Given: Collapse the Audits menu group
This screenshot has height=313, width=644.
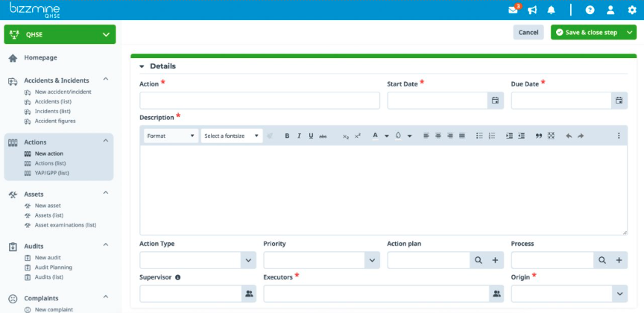Looking at the screenshot, I should pyautogui.click(x=106, y=245).
